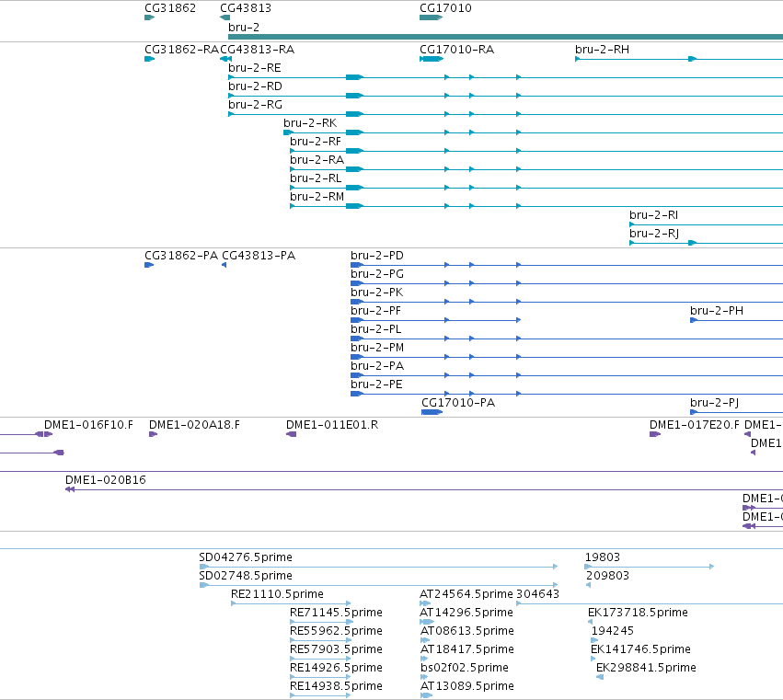
Task: Click protein bru-2-PA label
Action: (377, 366)
